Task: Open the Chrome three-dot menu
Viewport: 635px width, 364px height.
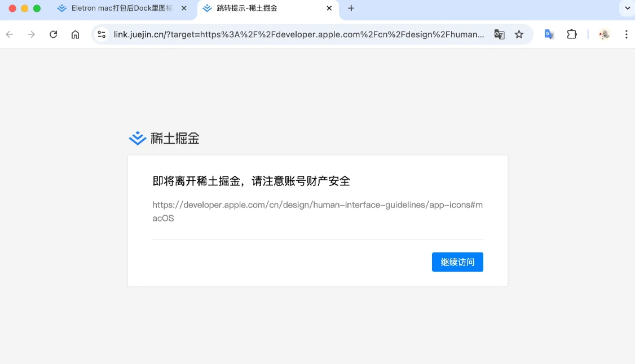Action: coord(626,34)
